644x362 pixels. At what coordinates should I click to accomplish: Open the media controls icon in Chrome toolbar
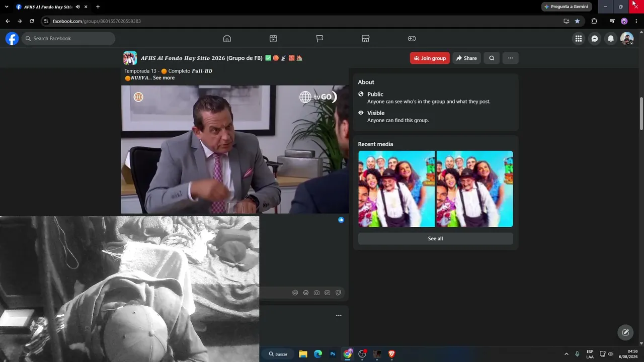612,21
